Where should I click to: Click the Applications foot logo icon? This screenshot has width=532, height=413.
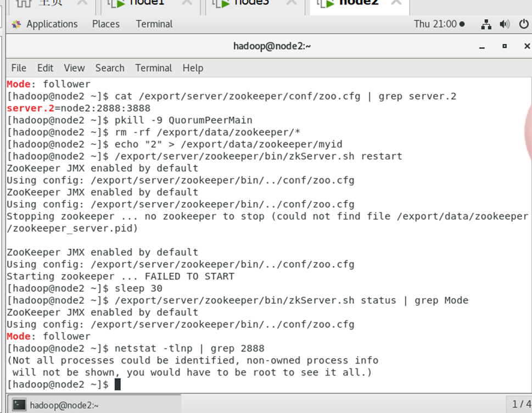16,24
